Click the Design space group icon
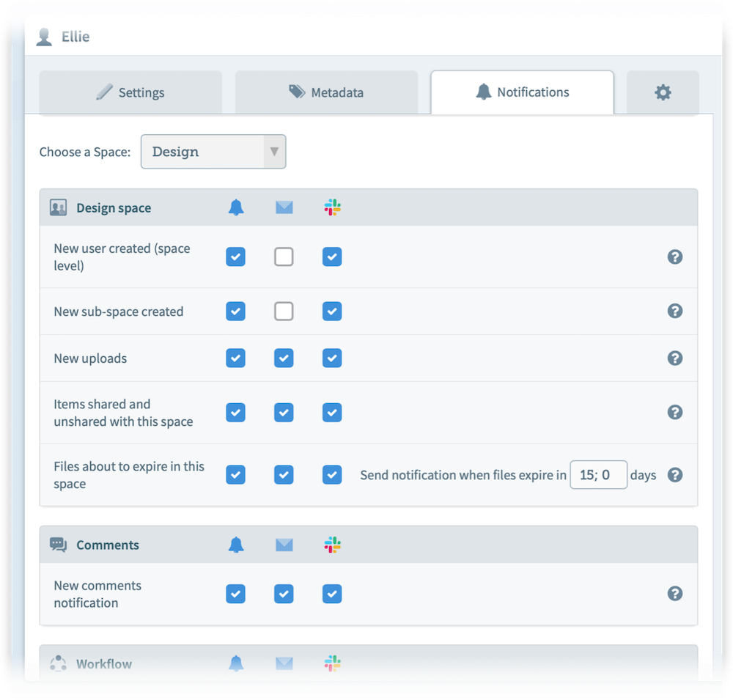Viewport: 733px width, 700px height. pos(59,207)
